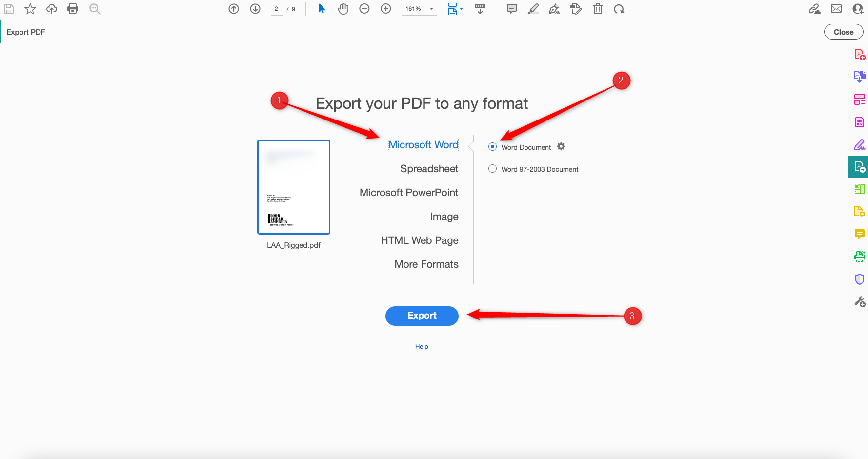This screenshot has height=459, width=868.
Task: Click the Export button
Action: 422,316
